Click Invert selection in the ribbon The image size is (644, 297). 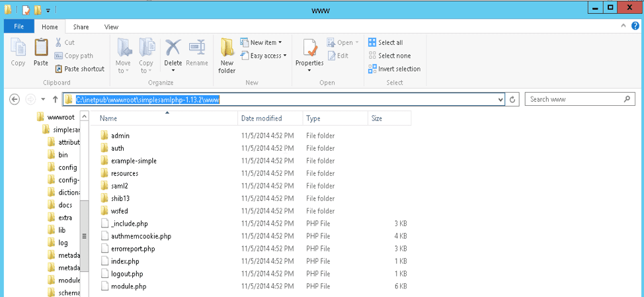click(x=394, y=69)
